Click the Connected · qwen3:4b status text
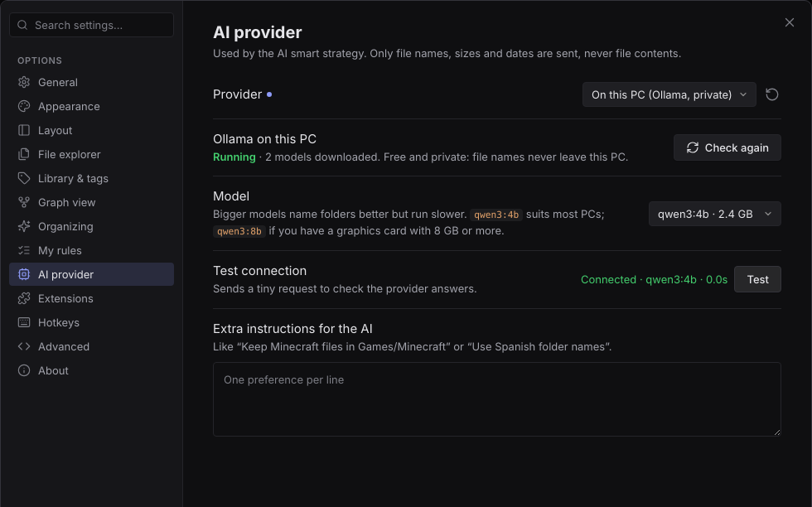Image resolution: width=812 pixels, height=507 pixels. tap(654, 280)
